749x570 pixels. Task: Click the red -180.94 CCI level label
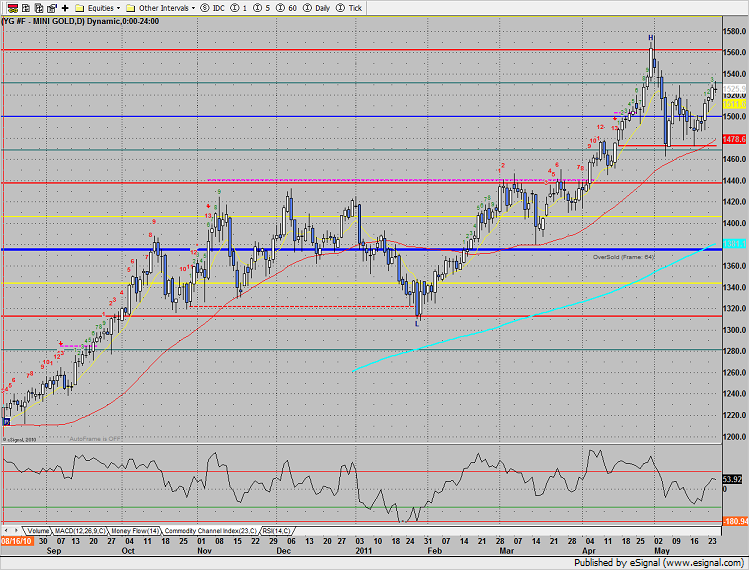click(x=735, y=521)
